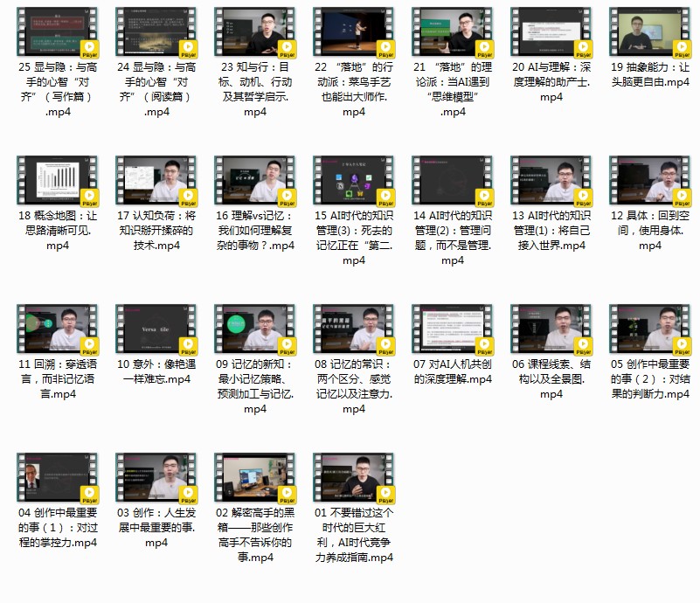Select thumbnail of 20 AI与理解 video
The image size is (700, 603).
pyautogui.click(x=551, y=32)
